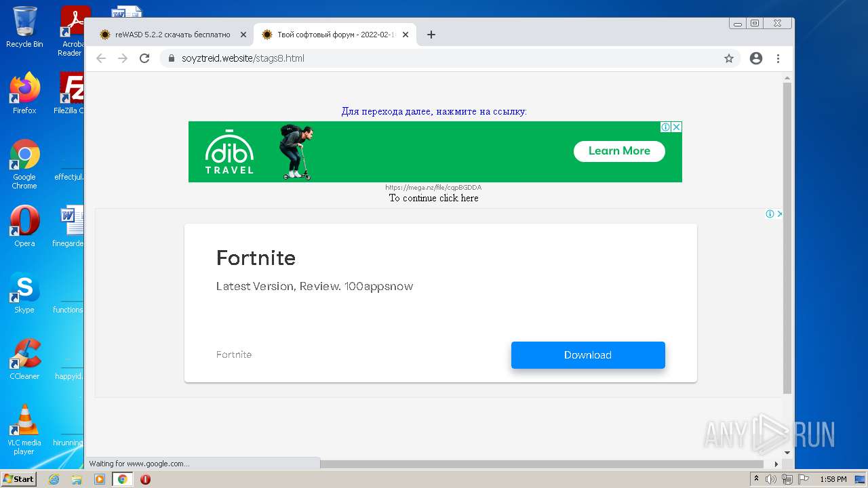Select the Google Chrome desktop icon
This screenshot has width=868, height=488.
[x=24, y=165]
